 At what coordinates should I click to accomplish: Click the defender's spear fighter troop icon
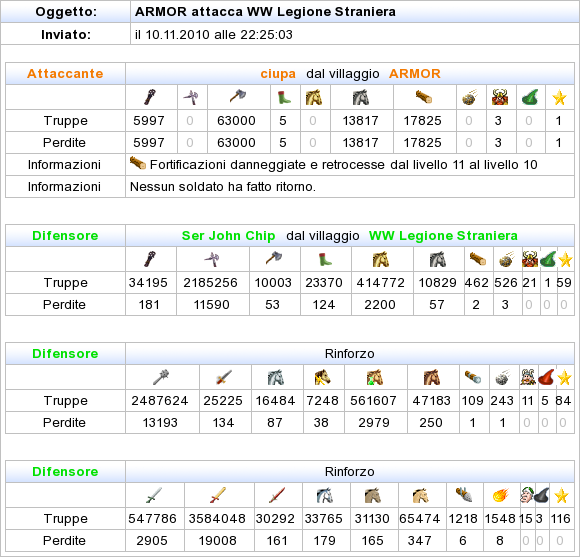[212, 259]
